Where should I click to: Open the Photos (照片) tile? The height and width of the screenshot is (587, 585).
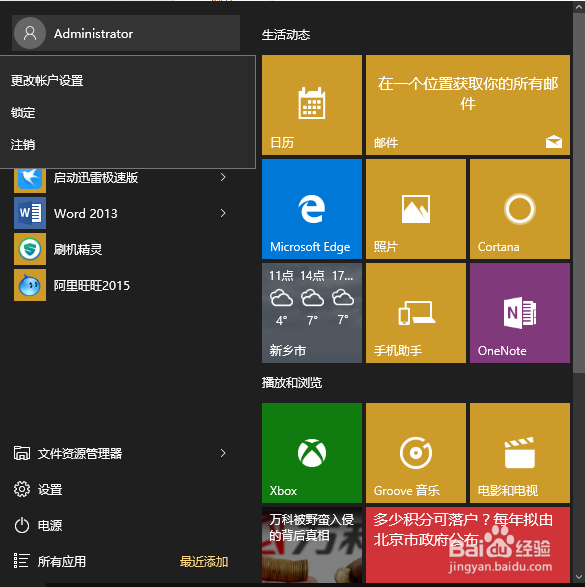tap(416, 209)
